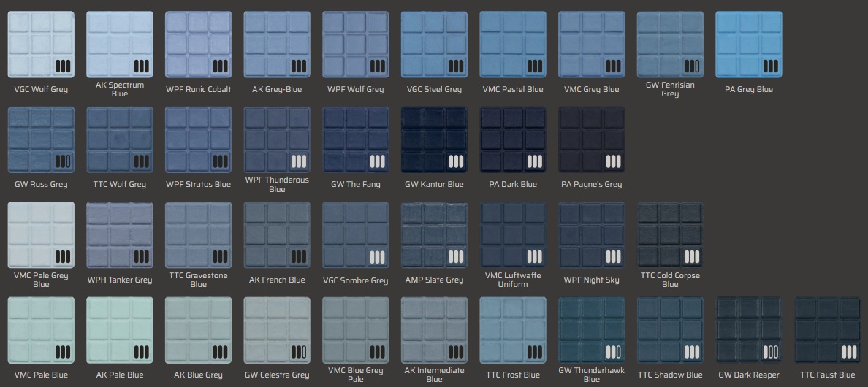Click the opacity bars icon on GW Fenrisian Grey

[x=692, y=66]
